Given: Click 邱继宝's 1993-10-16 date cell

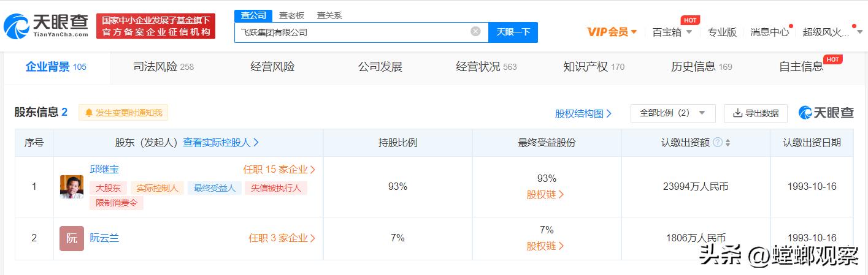Looking at the screenshot, I should point(812,187).
